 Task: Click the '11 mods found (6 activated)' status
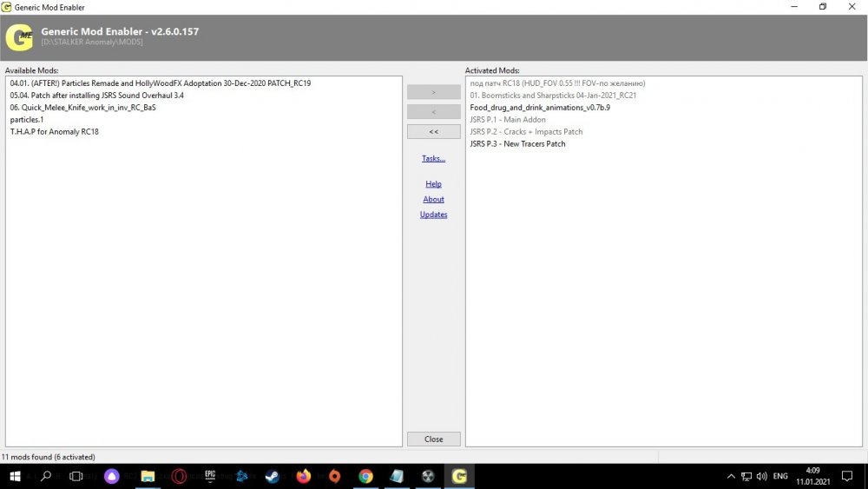[x=48, y=457]
